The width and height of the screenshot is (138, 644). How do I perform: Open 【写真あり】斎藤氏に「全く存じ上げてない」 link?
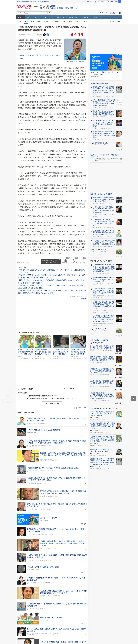(x=40, y=57)
